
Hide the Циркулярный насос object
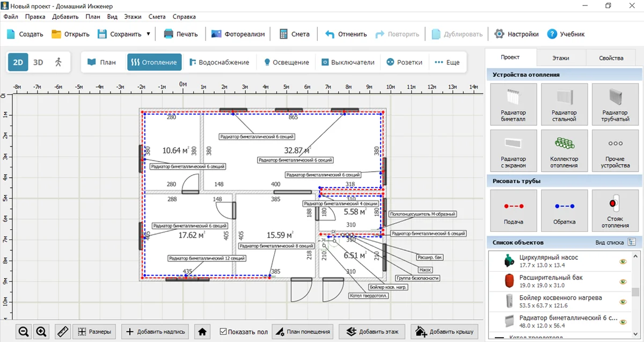(x=623, y=261)
